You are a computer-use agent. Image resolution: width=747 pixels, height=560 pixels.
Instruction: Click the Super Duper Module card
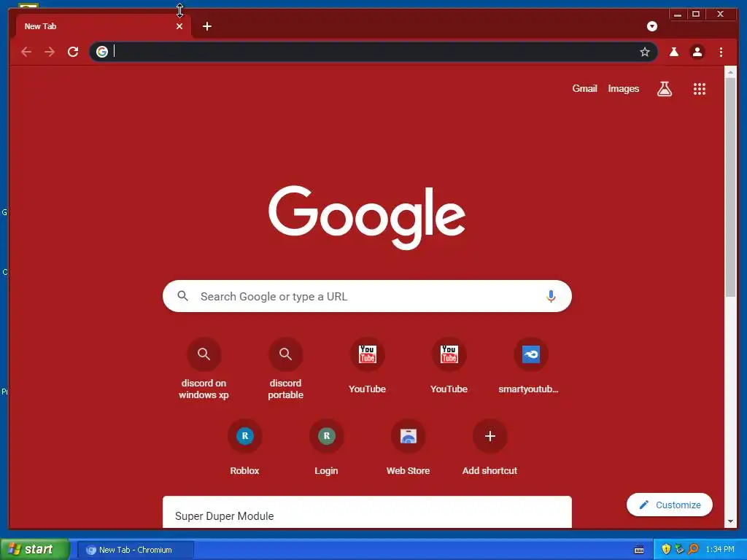(368, 513)
